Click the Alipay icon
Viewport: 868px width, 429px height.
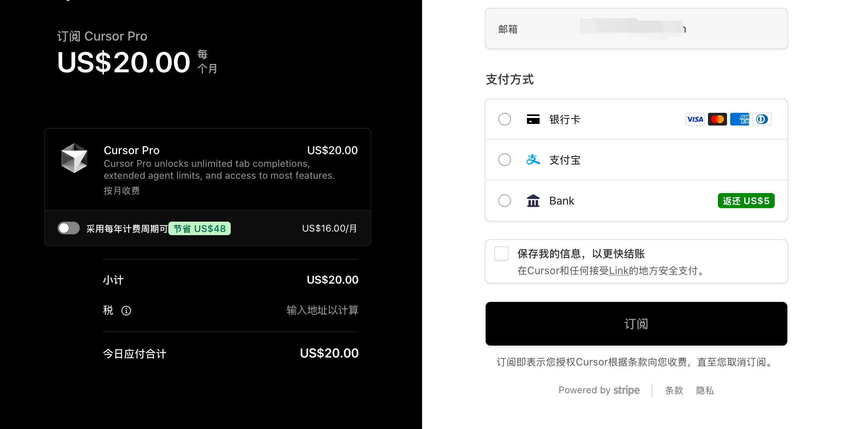click(534, 160)
